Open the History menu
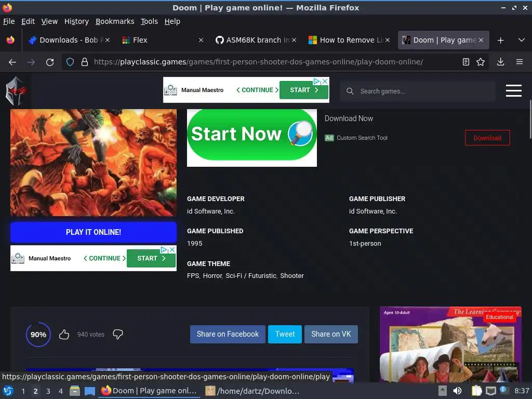The width and height of the screenshot is (532, 399). [x=77, y=21]
